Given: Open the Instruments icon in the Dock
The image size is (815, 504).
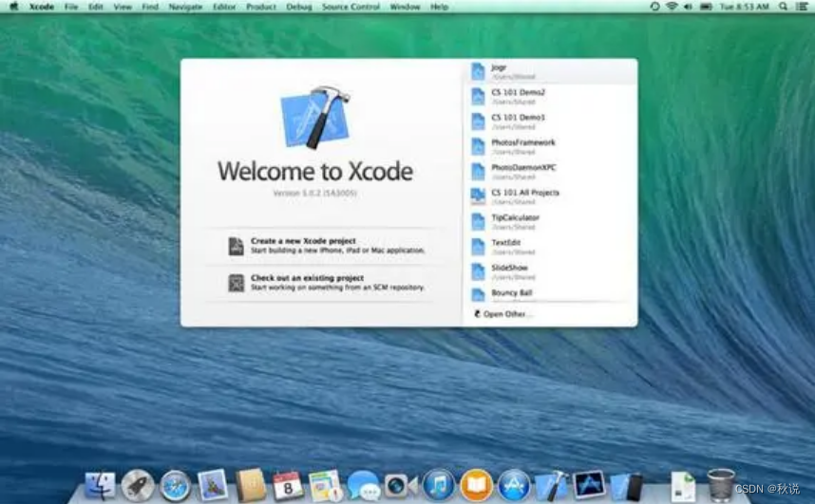Looking at the screenshot, I should 589,485.
